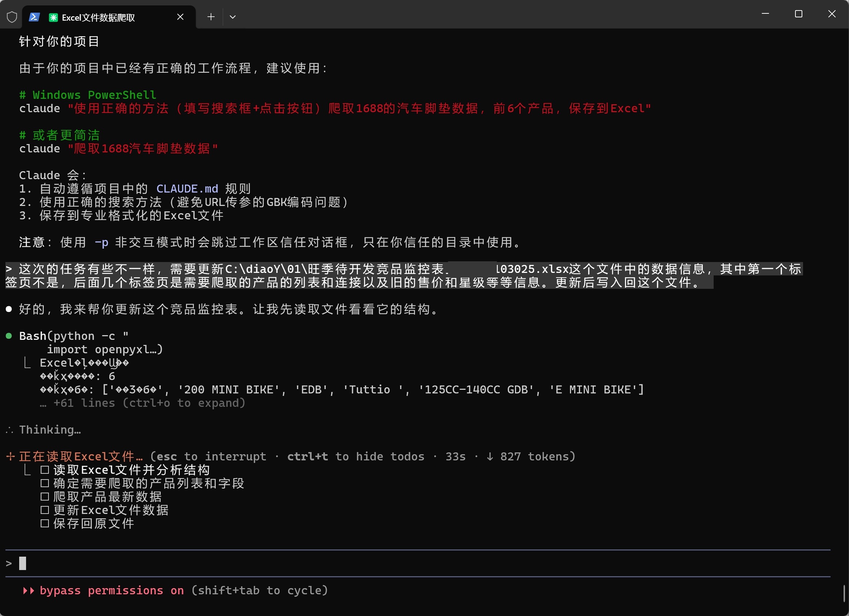Open a new terminal tab with the plus button
Image resolution: width=849 pixels, height=616 pixels.
coord(211,17)
